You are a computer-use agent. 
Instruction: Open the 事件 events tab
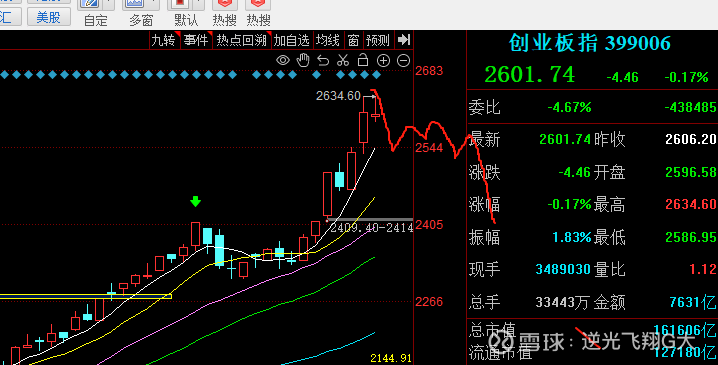(x=196, y=40)
